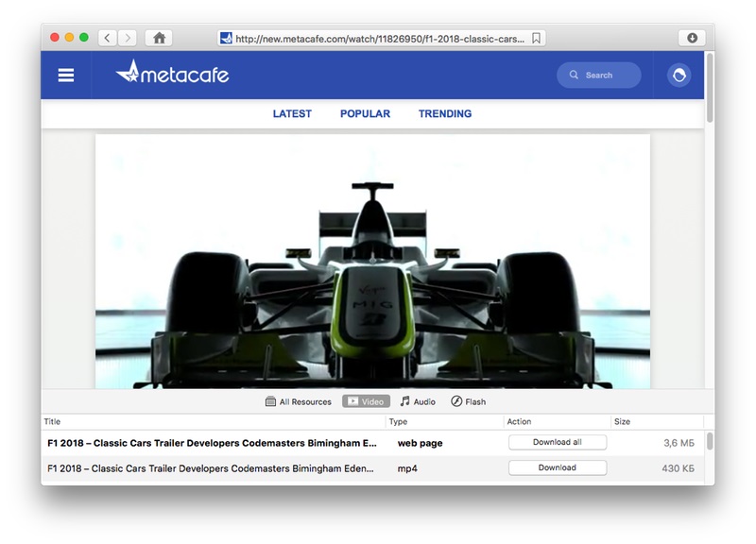Click the magnifier icon in Search

574,75
